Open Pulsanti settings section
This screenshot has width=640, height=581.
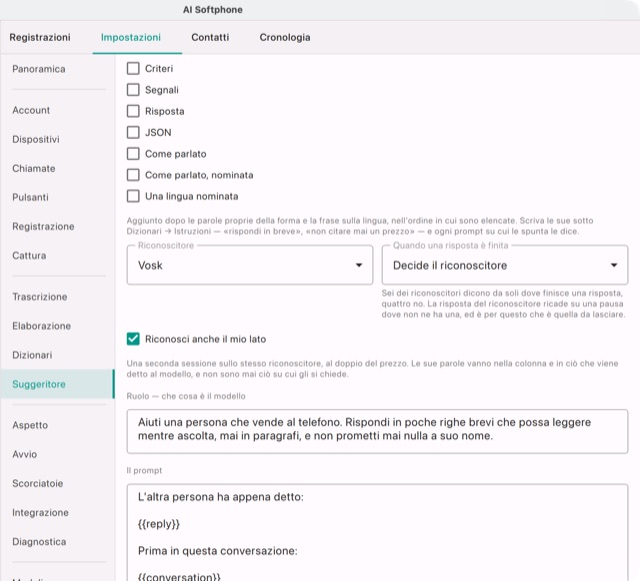click(x=30, y=197)
